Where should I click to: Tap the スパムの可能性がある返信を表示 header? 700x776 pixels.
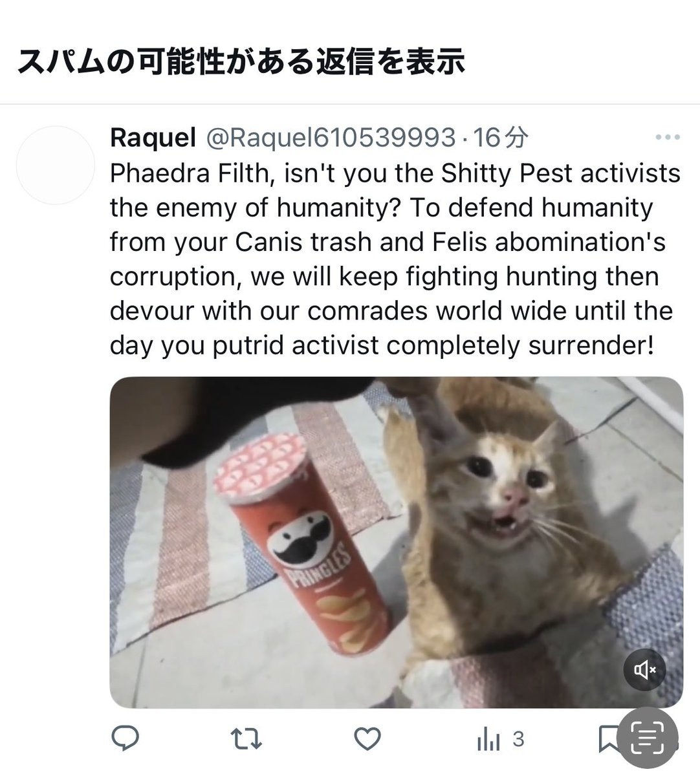click(240, 62)
